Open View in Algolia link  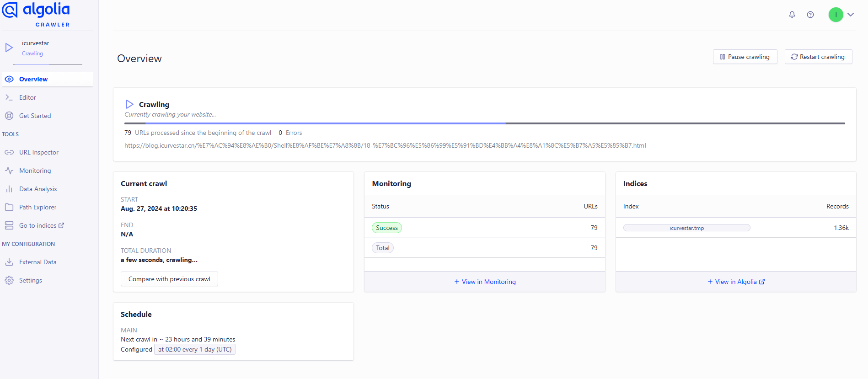[x=736, y=282]
